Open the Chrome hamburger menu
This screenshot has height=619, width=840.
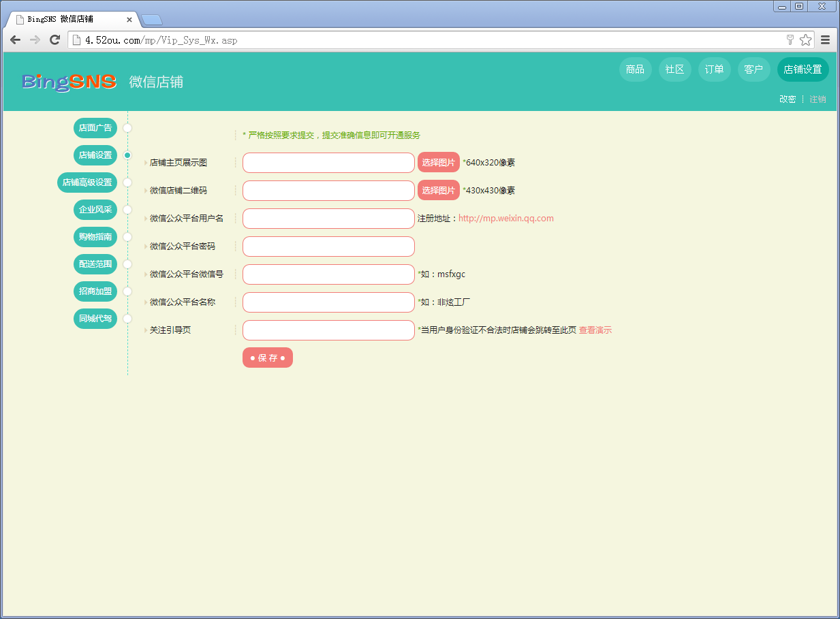(825, 40)
